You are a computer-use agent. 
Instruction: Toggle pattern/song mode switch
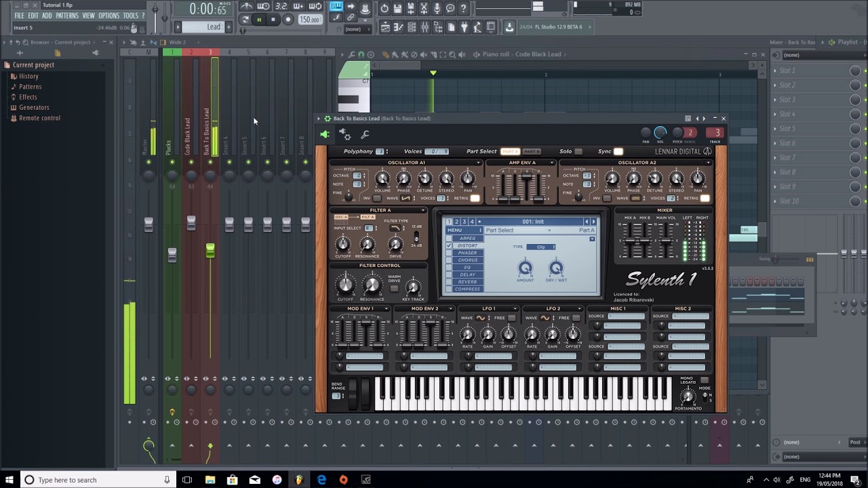point(245,20)
